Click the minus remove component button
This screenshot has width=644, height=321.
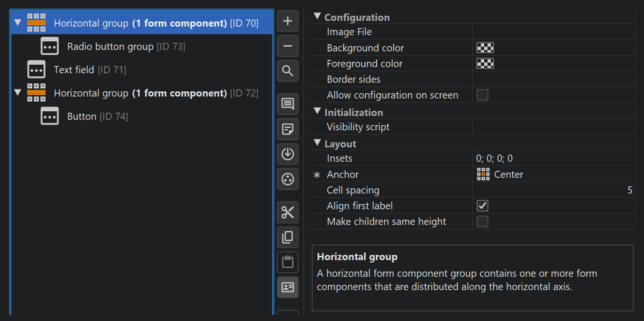coord(288,46)
